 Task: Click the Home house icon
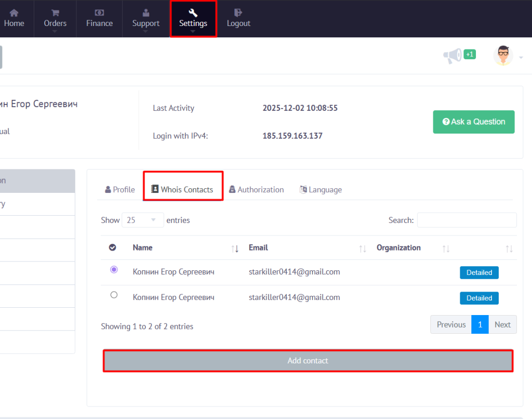click(x=14, y=12)
